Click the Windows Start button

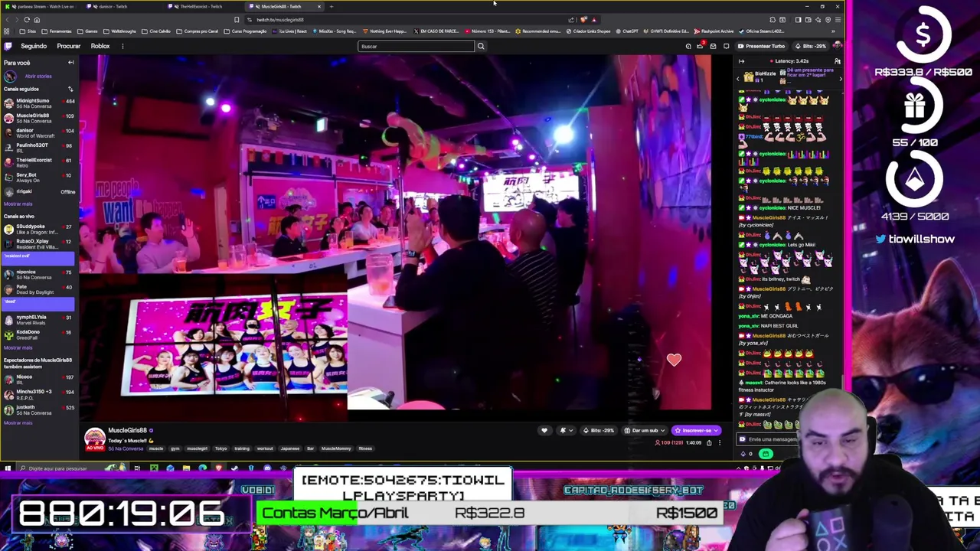[8, 468]
